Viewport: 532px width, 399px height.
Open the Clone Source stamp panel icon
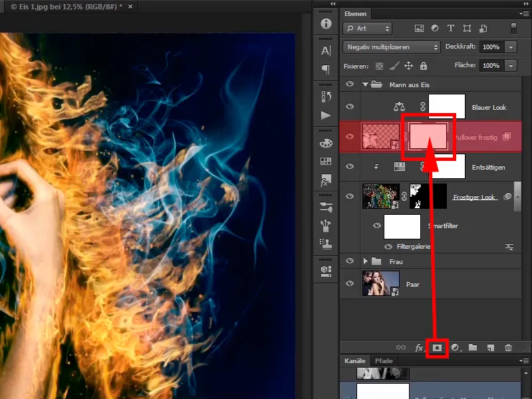[x=326, y=244]
